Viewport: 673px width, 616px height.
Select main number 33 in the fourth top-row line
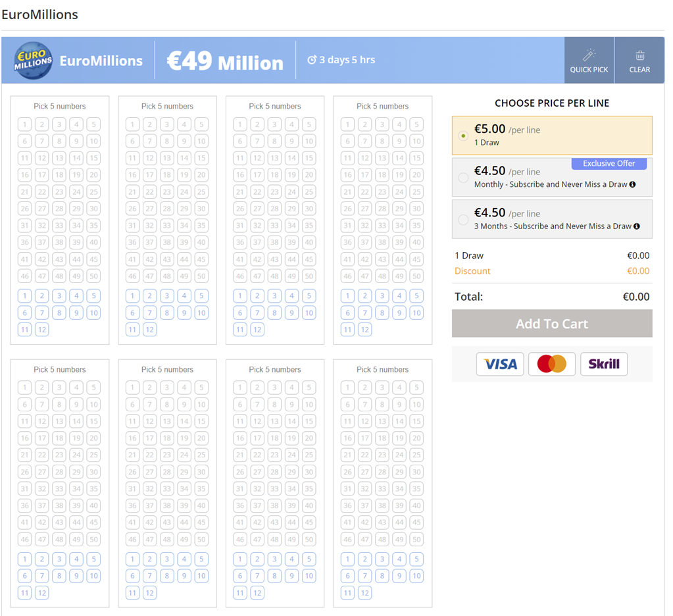pyautogui.click(x=382, y=225)
